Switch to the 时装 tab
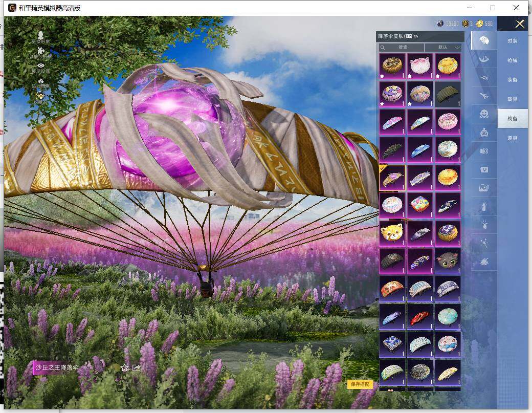Image resolution: width=532 pixels, height=413 pixels. (x=512, y=40)
